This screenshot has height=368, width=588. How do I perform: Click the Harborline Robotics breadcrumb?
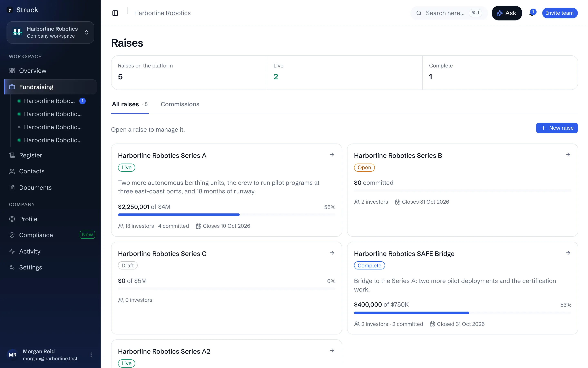click(162, 13)
